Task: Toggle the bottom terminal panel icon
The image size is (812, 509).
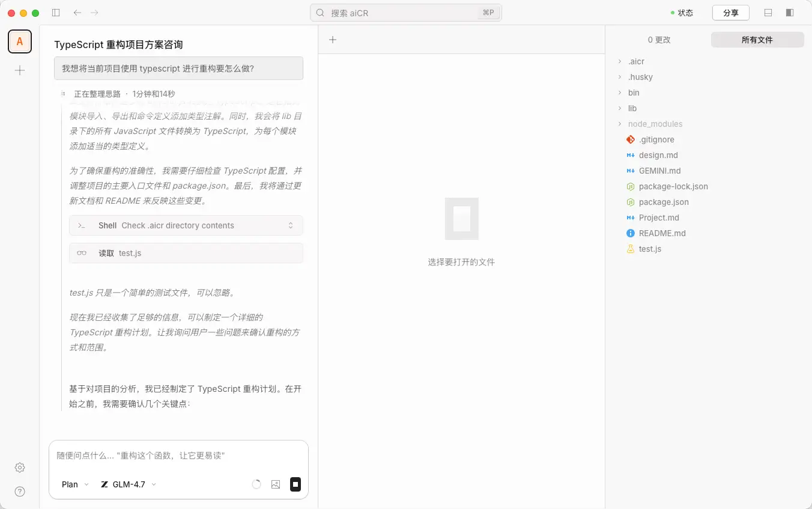Action: pos(768,13)
